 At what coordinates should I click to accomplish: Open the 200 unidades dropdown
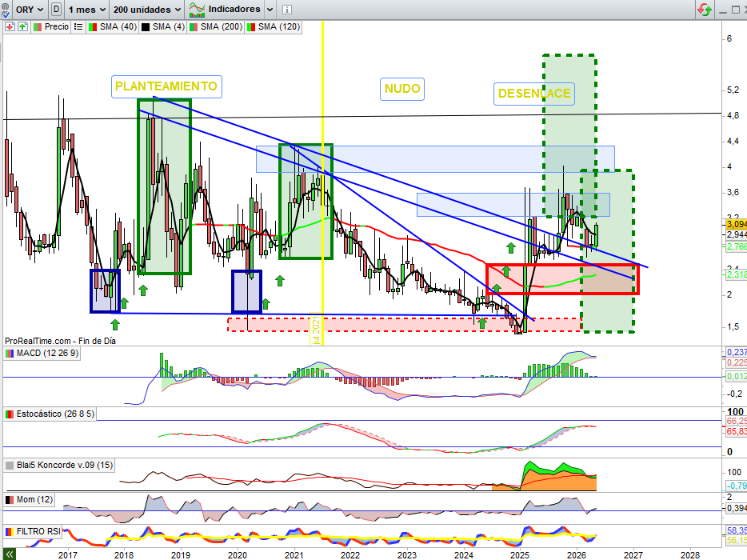tap(147, 10)
